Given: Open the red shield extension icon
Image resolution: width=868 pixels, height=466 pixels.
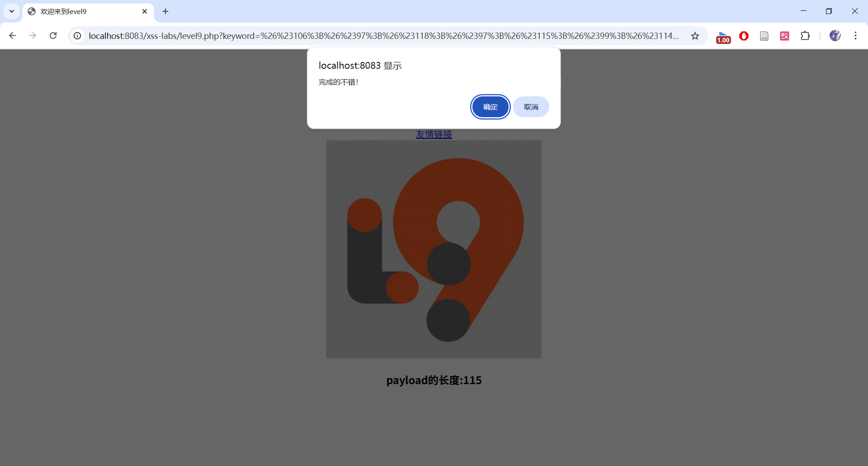Looking at the screenshot, I should pos(744,36).
